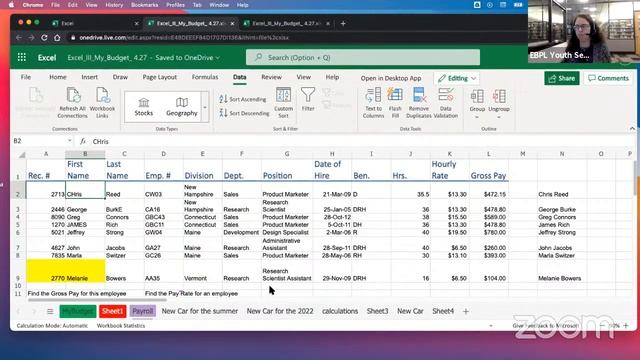Reload the page in Chrome

tap(44, 38)
